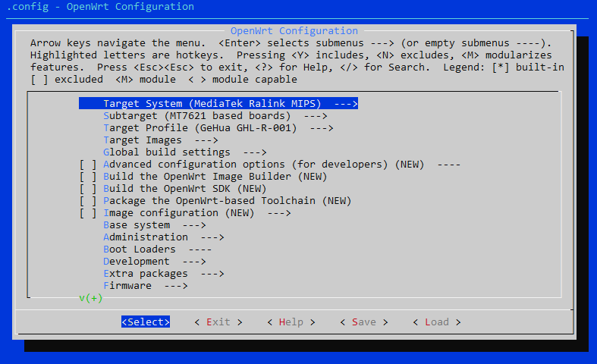Toggle Image configuration checkbox
Viewport: 597px width, 364px height.
[87, 213]
